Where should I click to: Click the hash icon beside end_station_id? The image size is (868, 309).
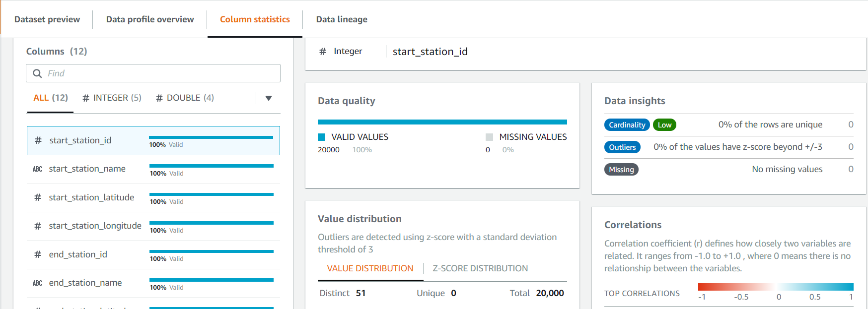point(38,254)
